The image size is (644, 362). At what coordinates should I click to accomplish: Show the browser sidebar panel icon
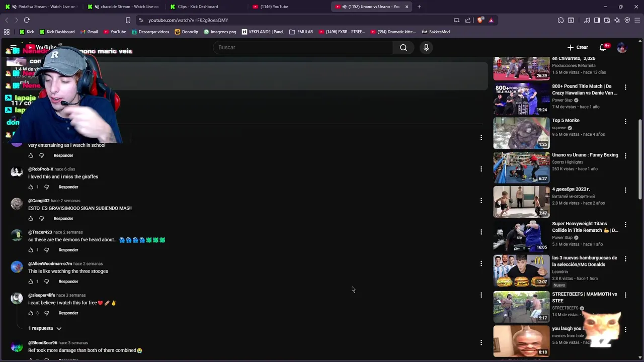tap(597, 20)
